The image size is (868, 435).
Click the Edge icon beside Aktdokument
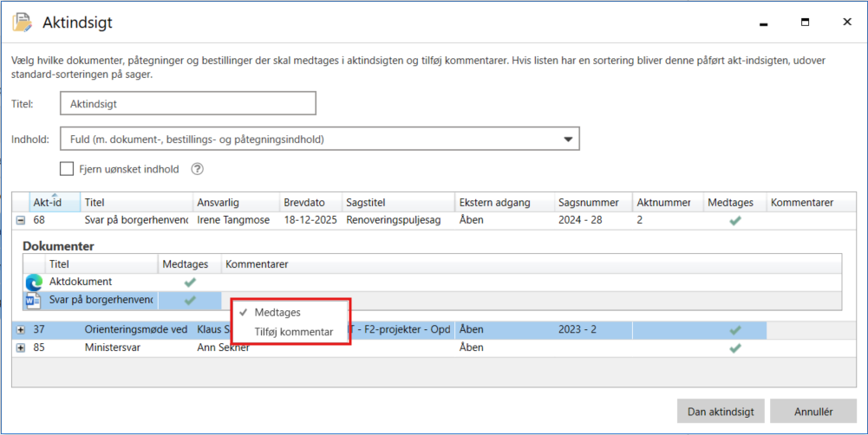[x=35, y=282]
